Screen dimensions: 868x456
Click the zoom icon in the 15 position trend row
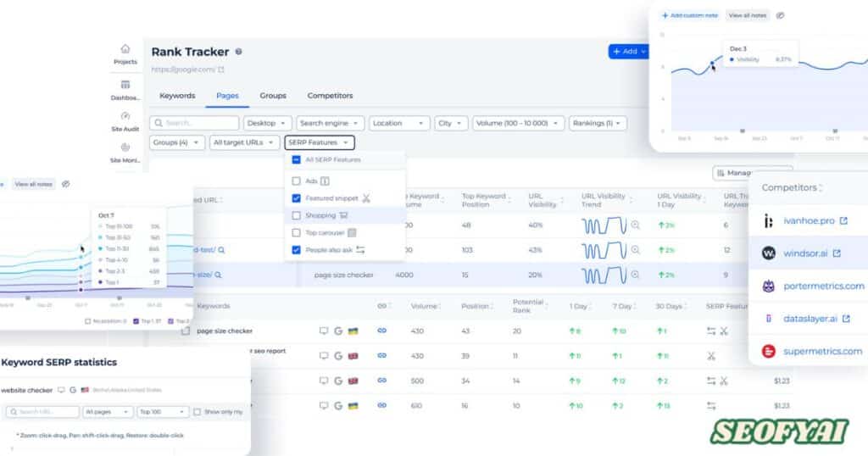point(635,275)
